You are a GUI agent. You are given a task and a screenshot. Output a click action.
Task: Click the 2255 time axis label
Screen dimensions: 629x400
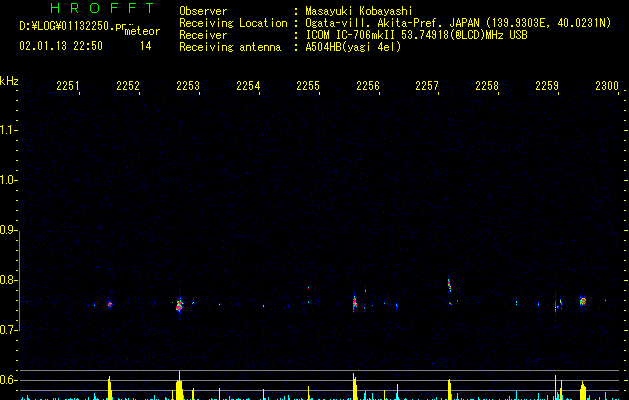[x=308, y=85]
